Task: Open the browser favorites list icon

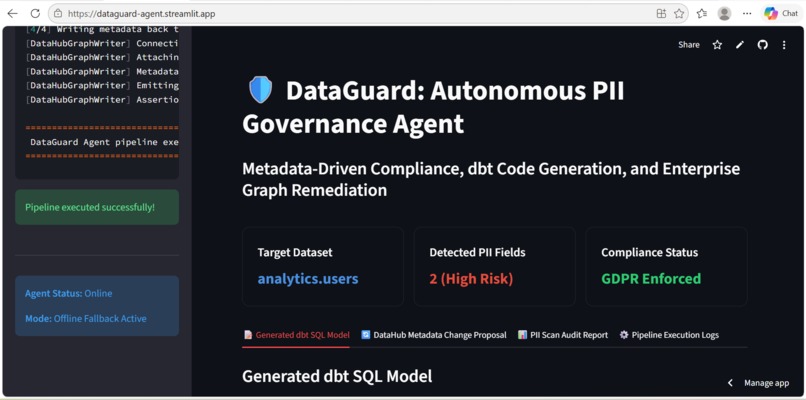Action: (702, 14)
